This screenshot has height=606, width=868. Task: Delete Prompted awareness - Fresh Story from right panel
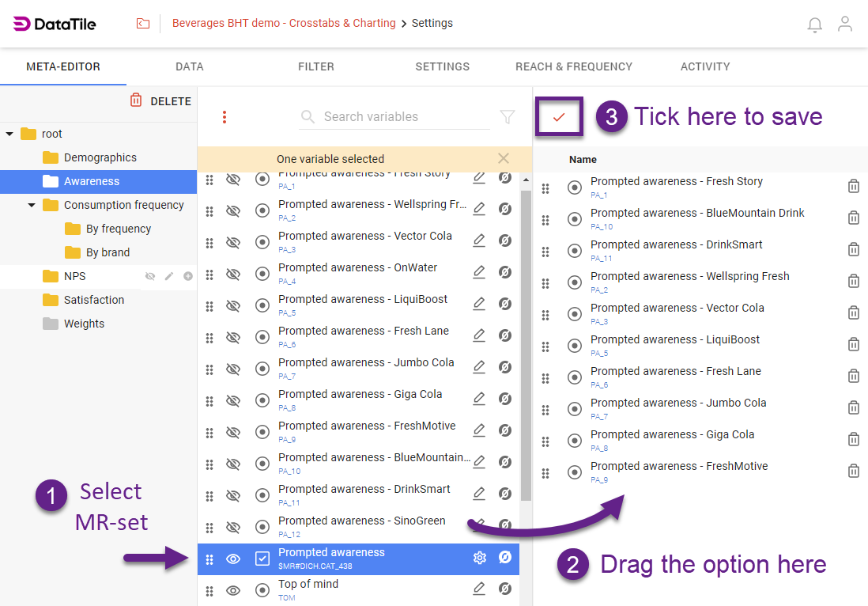click(854, 187)
